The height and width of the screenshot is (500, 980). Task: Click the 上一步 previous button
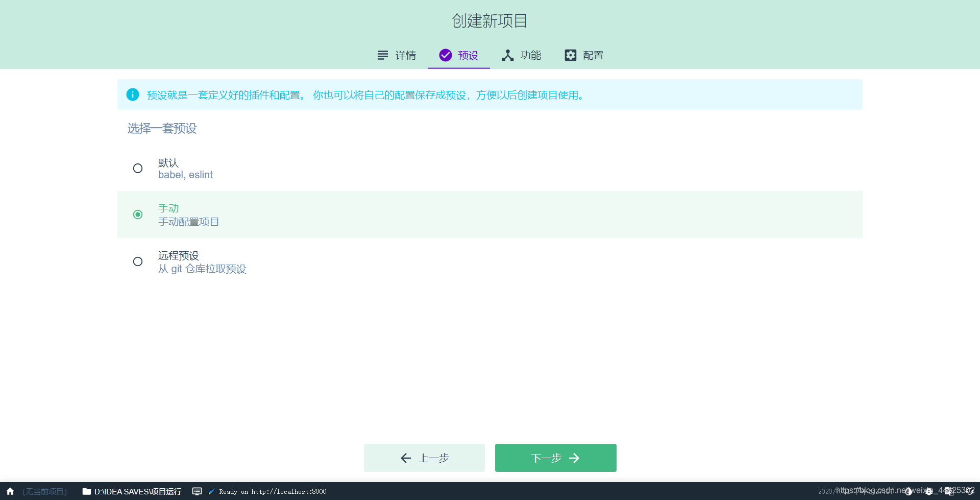pos(424,458)
